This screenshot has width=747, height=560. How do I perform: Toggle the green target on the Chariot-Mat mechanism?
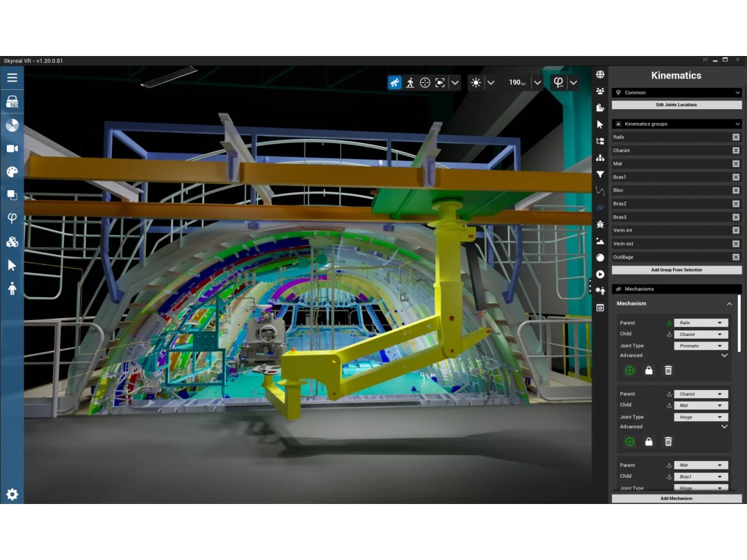tap(629, 442)
